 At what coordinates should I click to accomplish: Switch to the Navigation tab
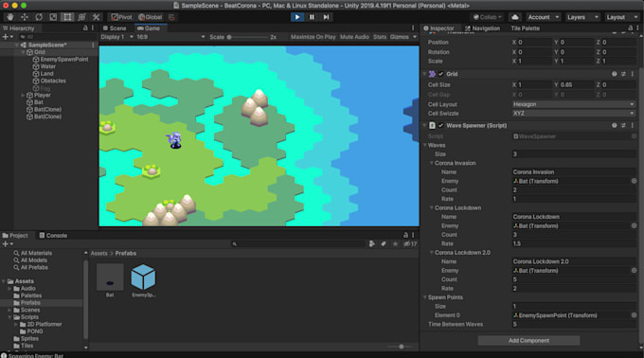point(482,27)
